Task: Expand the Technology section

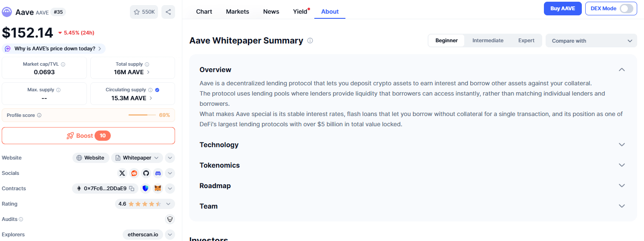Action: (x=622, y=145)
